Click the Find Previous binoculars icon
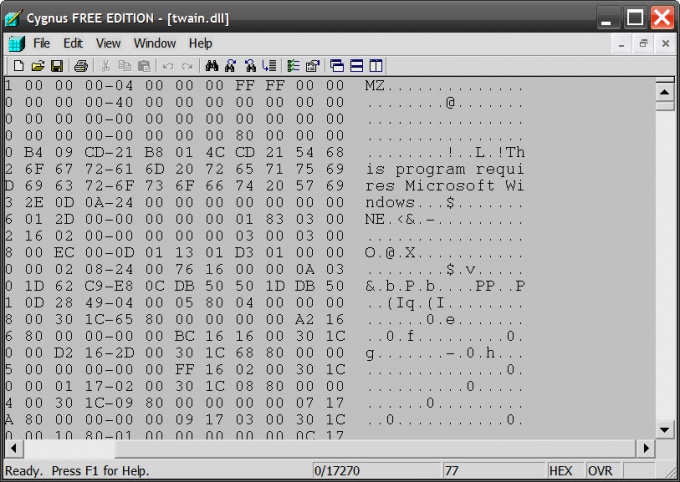The width and height of the screenshot is (680, 482). 250,66
